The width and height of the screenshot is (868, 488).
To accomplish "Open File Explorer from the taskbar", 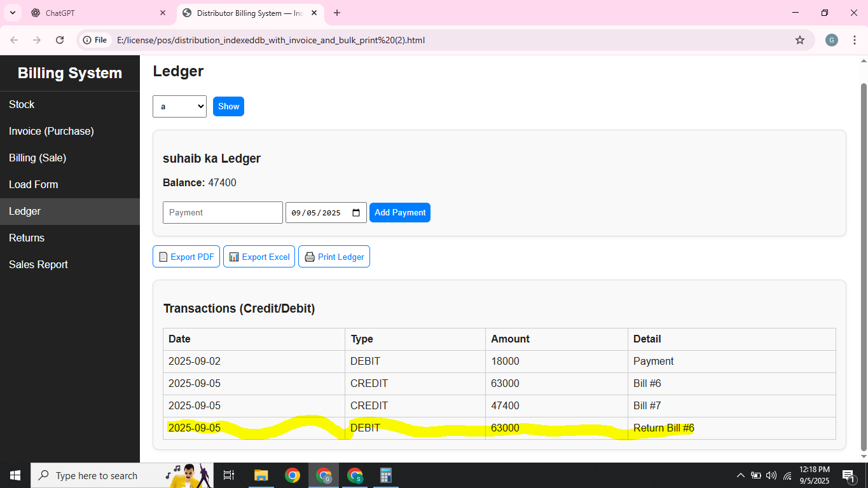I will (x=261, y=475).
